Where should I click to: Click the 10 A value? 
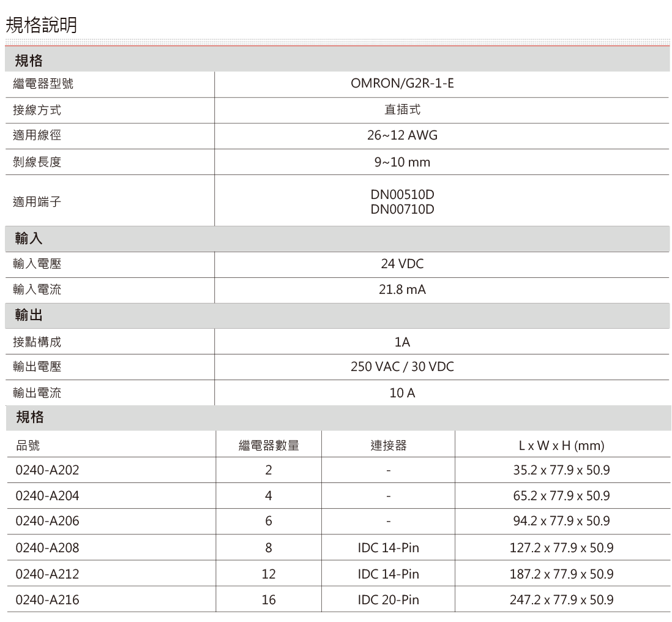click(x=402, y=392)
